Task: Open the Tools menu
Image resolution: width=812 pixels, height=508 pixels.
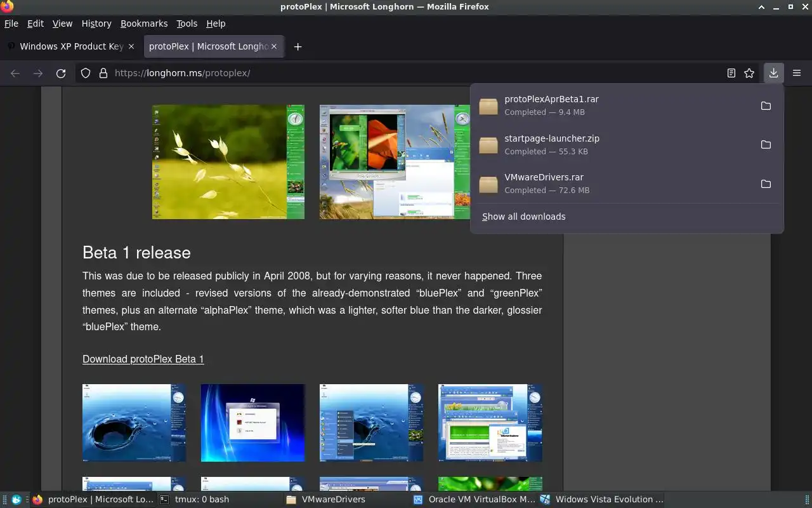Action: click(x=187, y=23)
